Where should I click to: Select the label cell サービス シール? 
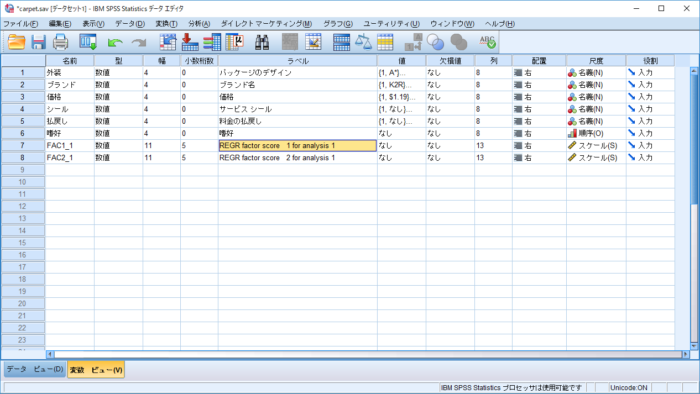click(298, 109)
